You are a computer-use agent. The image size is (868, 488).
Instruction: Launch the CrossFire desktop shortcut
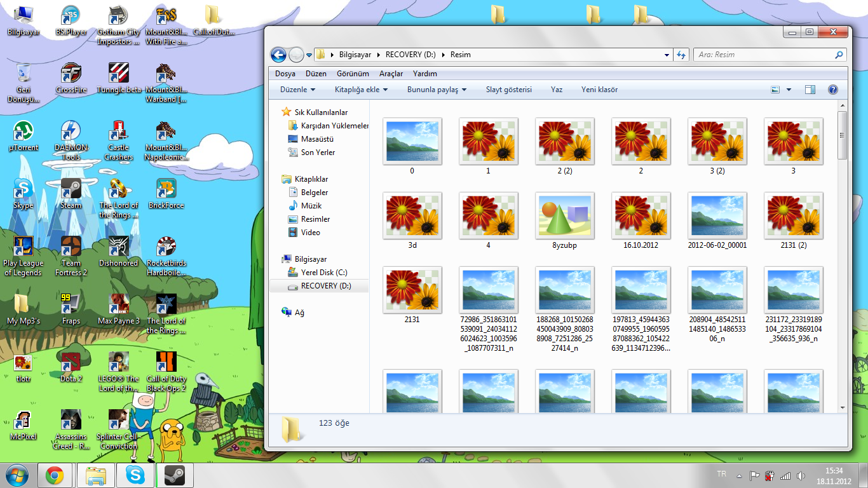pyautogui.click(x=71, y=79)
